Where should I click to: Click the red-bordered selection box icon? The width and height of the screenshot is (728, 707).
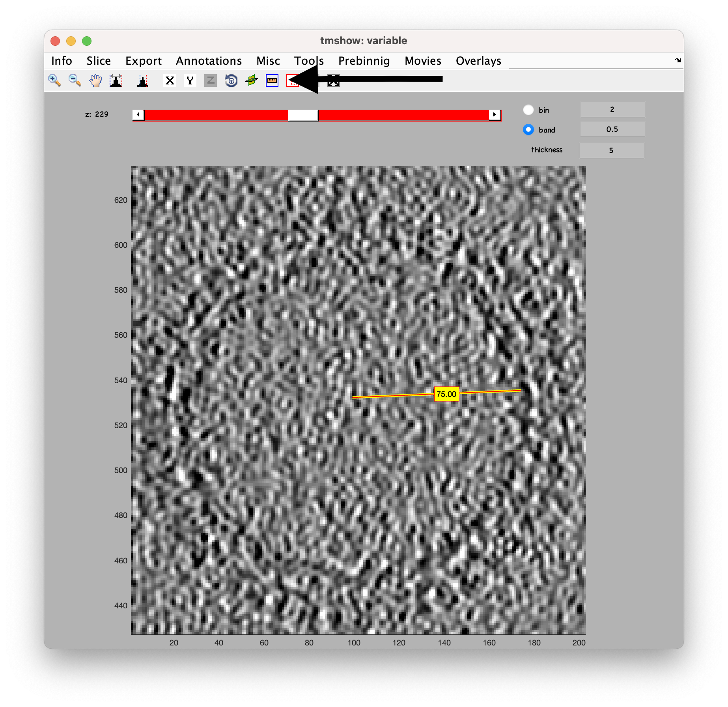click(292, 80)
